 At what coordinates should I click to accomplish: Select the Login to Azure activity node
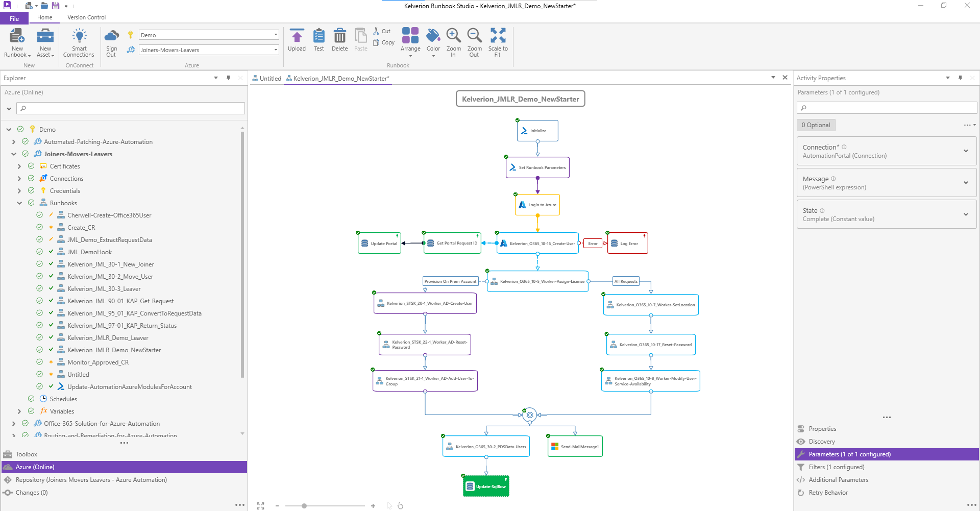pos(537,205)
